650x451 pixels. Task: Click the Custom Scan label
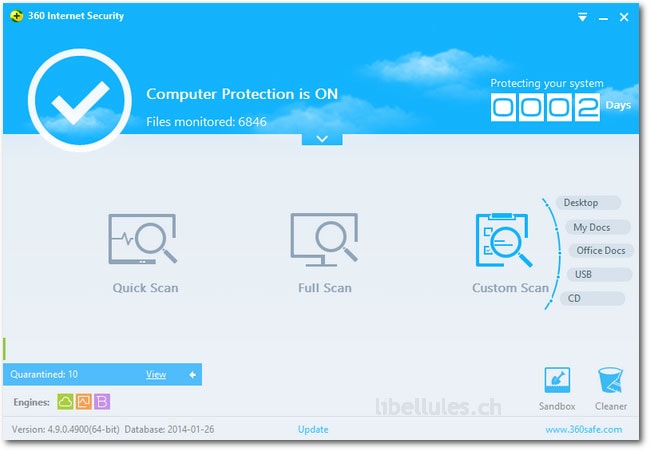[x=510, y=288]
